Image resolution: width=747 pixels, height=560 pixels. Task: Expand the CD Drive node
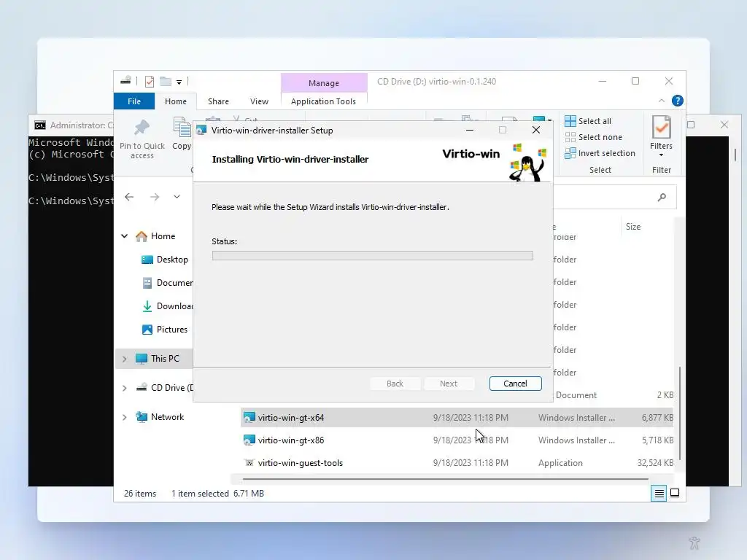click(124, 388)
